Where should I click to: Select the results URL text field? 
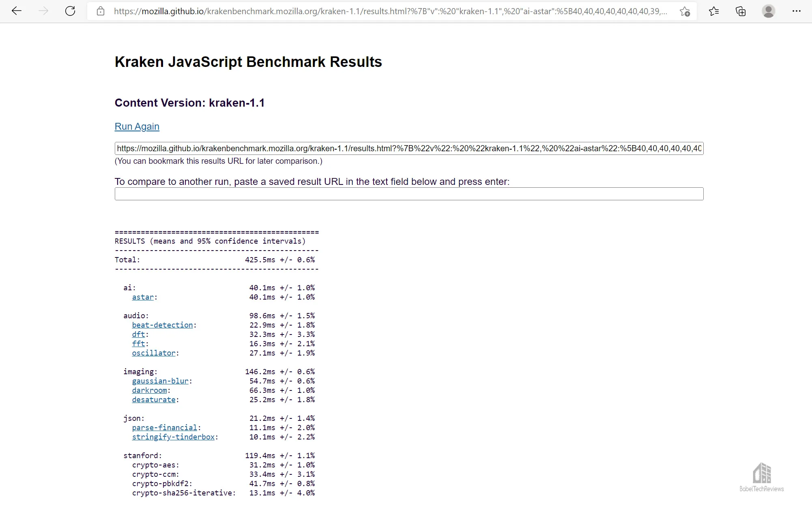[409, 148]
